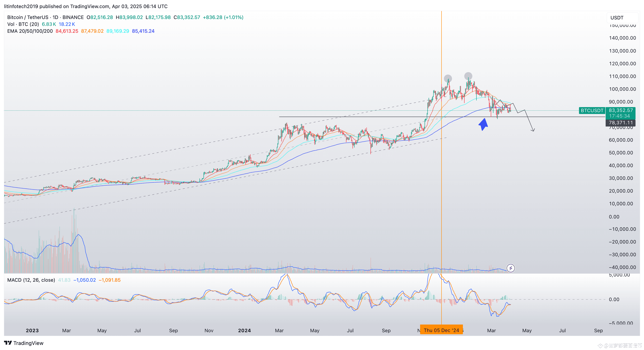Click the blue EMA value 85,415.24

coord(143,31)
